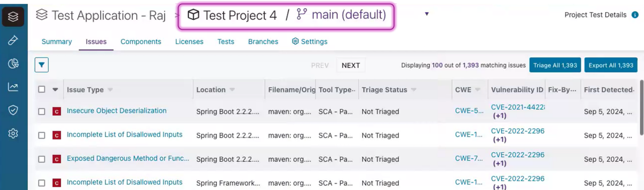Click the Project Test Details info icon

point(635,15)
